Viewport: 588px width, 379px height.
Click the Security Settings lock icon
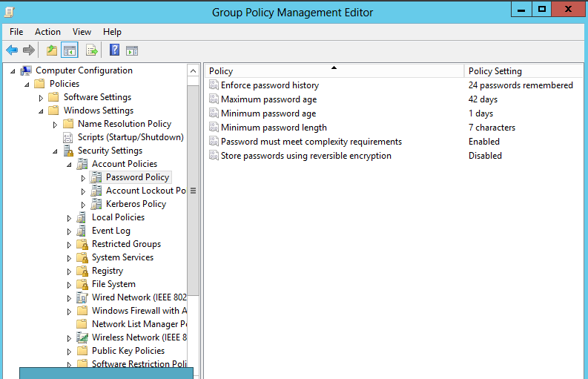(68, 151)
